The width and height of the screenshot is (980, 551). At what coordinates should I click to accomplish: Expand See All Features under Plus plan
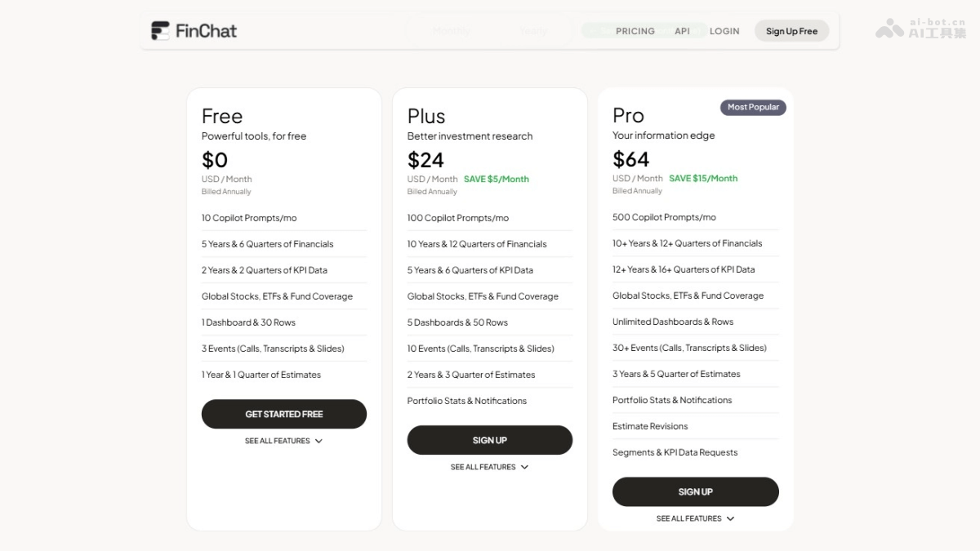pyautogui.click(x=489, y=467)
